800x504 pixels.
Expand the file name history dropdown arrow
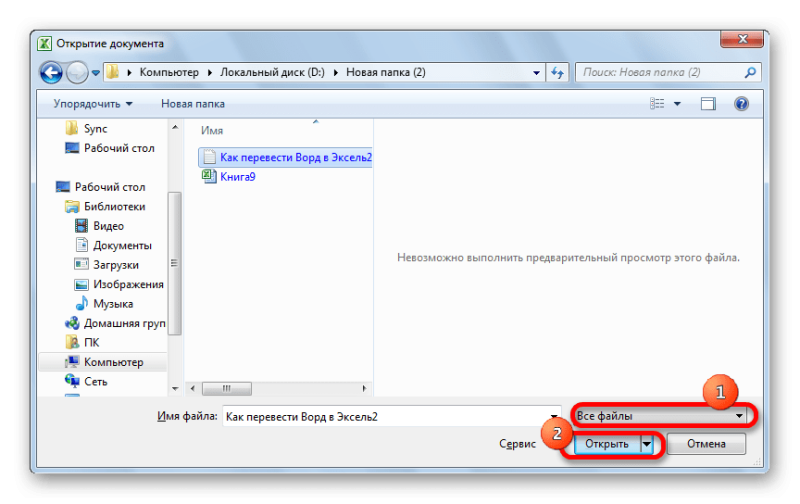click(x=554, y=417)
